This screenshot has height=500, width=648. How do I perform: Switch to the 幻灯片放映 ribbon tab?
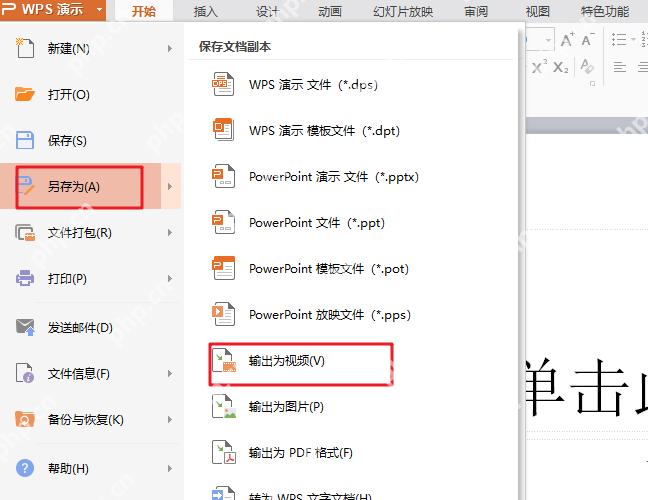point(403,11)
